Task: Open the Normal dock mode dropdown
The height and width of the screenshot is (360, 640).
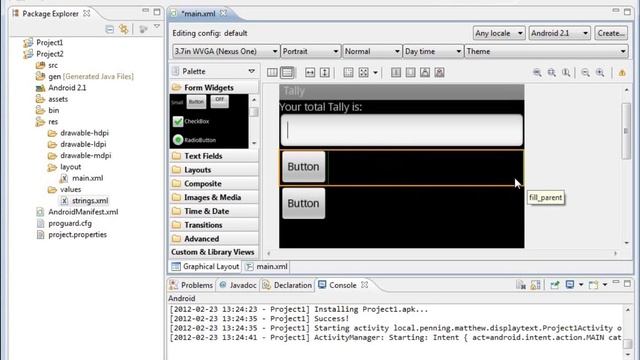Action: click(x=372, y=51)
